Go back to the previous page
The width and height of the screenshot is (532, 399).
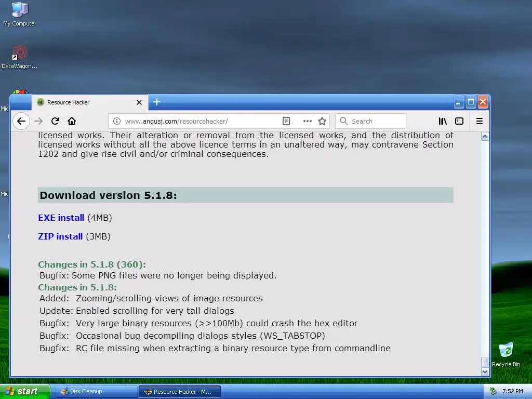(x=21, y=121)
